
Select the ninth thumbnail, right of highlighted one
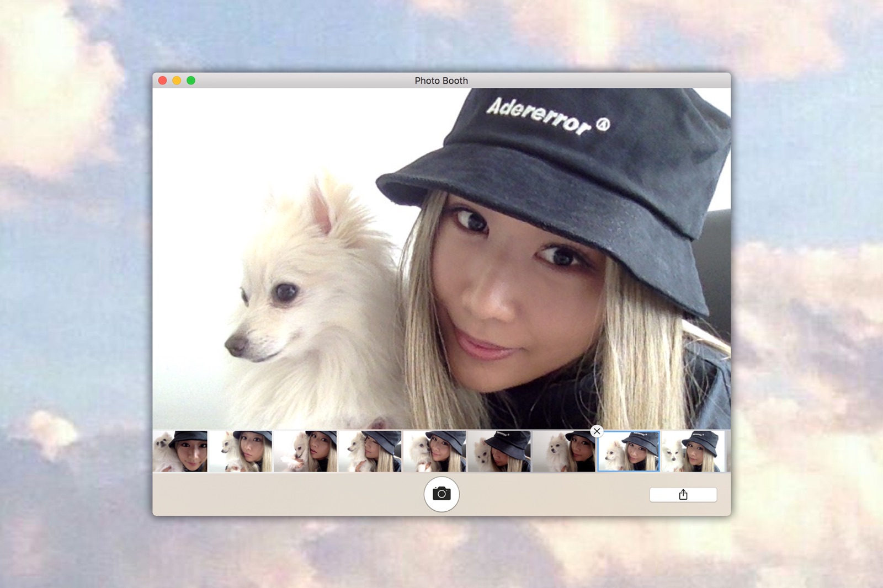click(693, 451)
